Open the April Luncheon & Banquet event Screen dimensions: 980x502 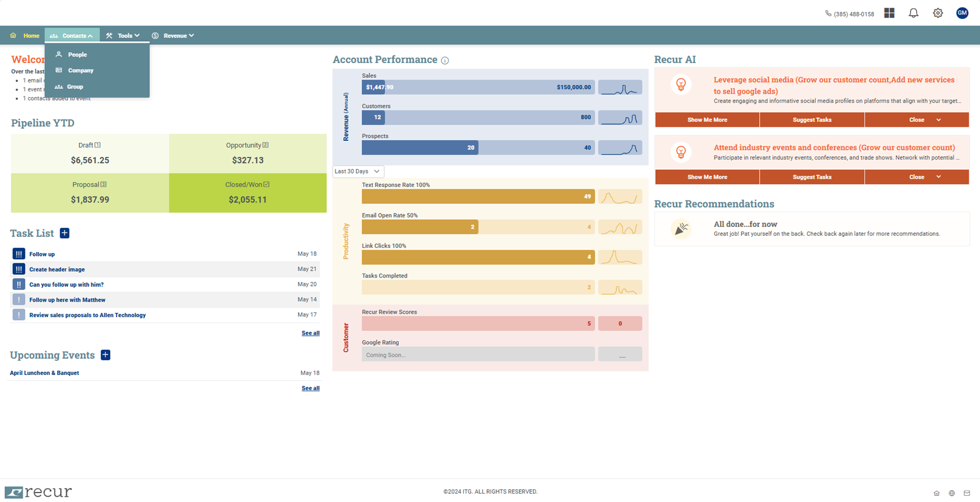point(44,373)
